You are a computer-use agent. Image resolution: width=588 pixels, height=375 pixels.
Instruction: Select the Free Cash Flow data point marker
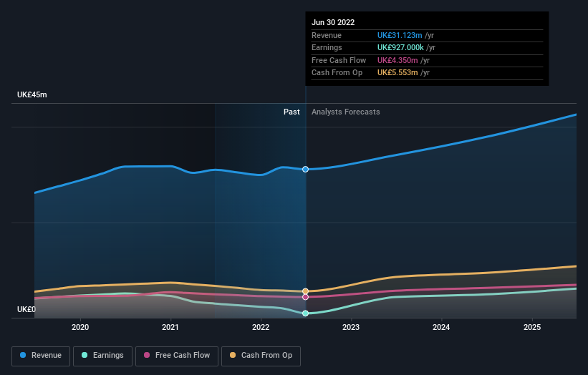point(306,297)
